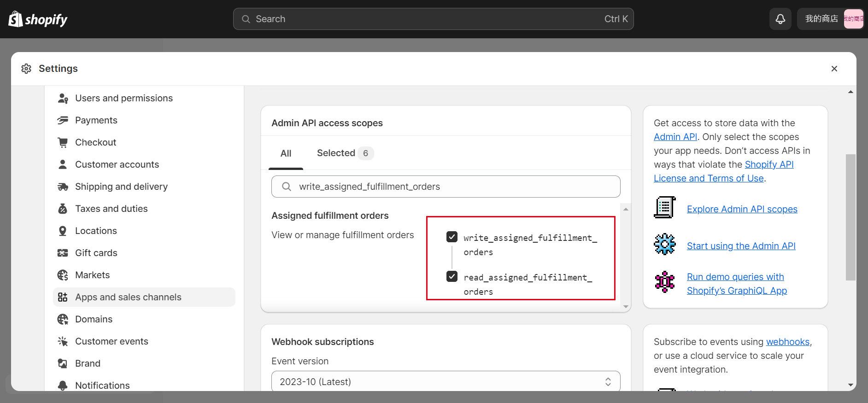Close the Settings dialog

tap(834, 69)
